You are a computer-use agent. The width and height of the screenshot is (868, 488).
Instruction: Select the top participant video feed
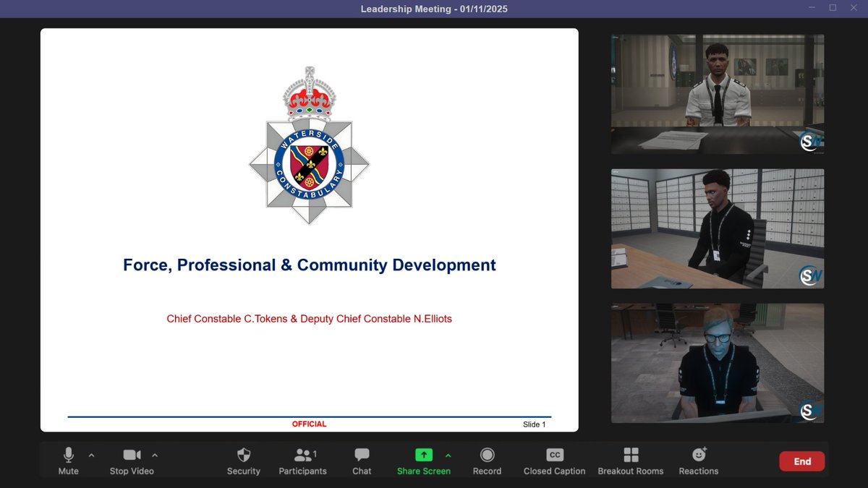point(717,94)
